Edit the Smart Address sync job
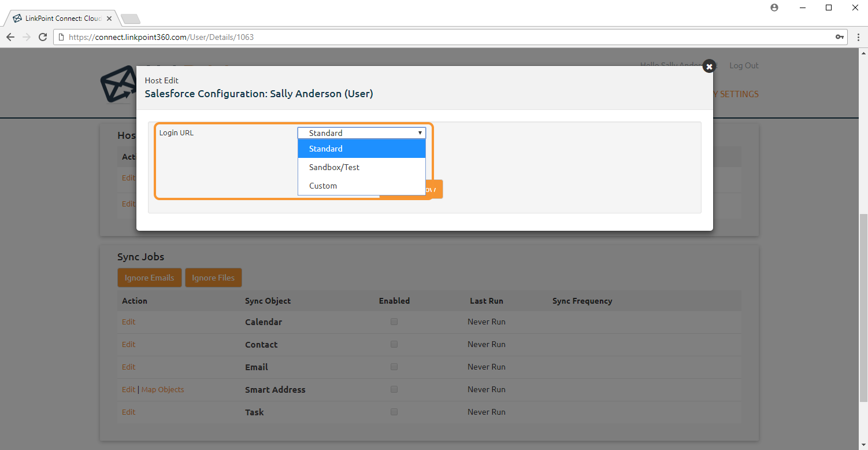Viewport: 868px width, 450px height. [x=128, y=389]
